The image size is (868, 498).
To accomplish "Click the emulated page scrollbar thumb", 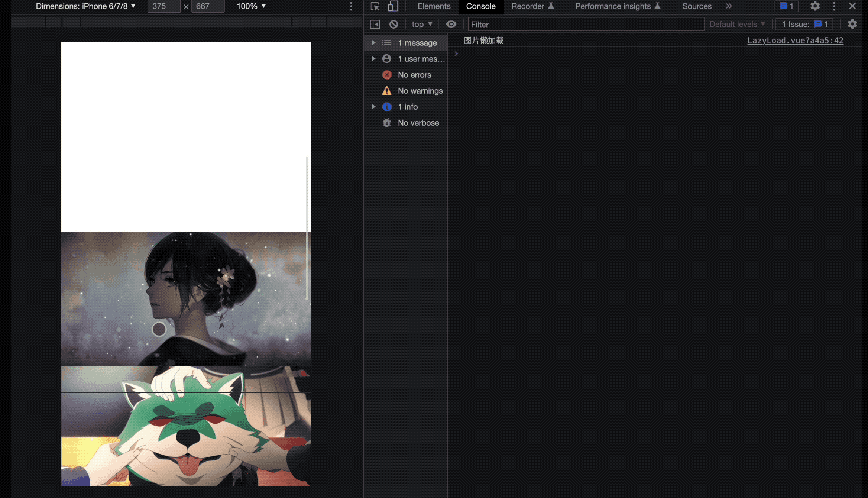I will [x=307, y=228].
